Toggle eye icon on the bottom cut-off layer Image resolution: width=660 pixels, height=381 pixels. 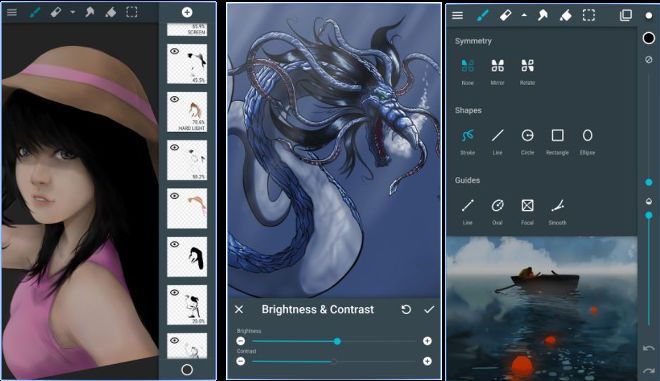coord(174,340)
